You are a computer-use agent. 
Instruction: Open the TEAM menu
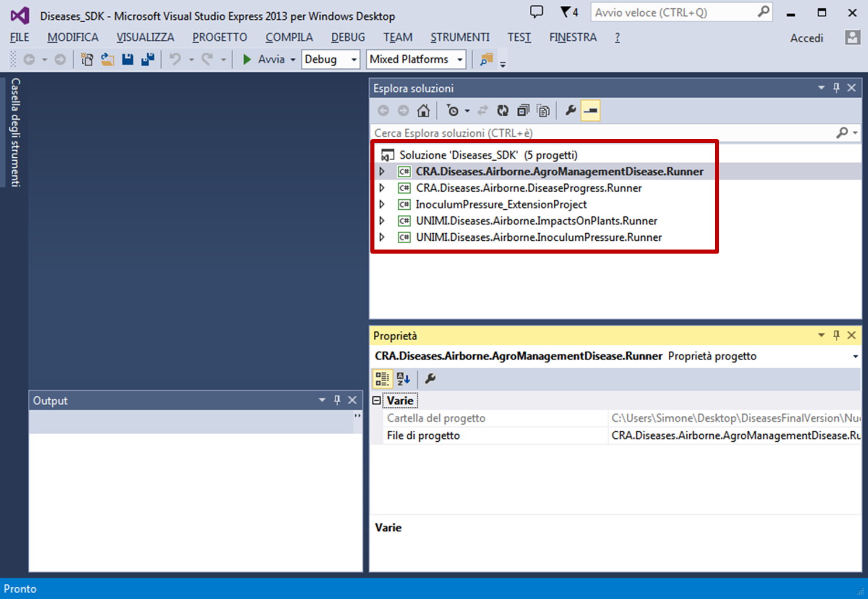398,37
